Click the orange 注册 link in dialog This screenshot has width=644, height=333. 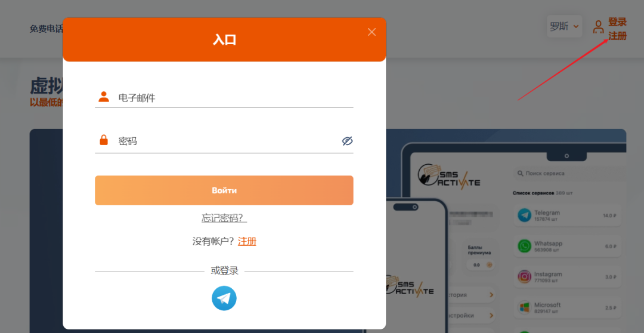coord(247,241)
